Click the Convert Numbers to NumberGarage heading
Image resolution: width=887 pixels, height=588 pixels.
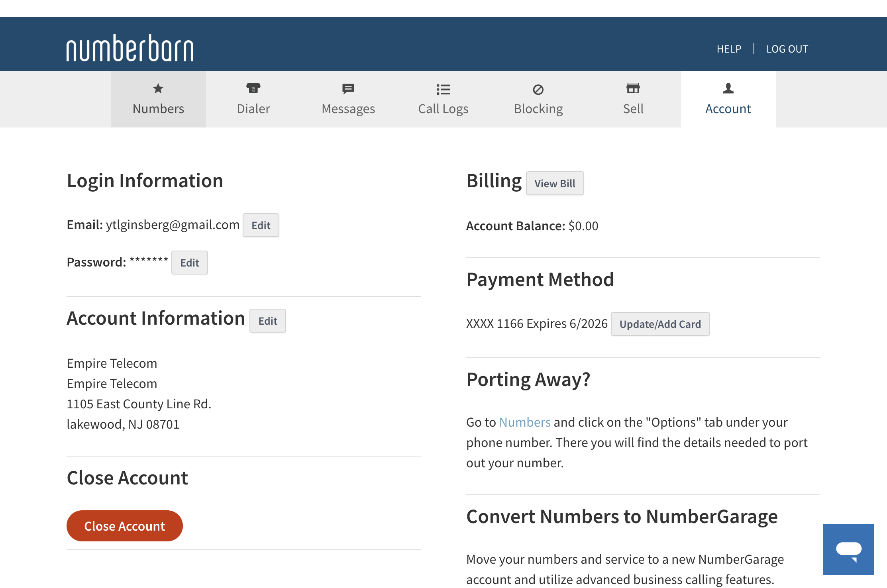point(622,516)
